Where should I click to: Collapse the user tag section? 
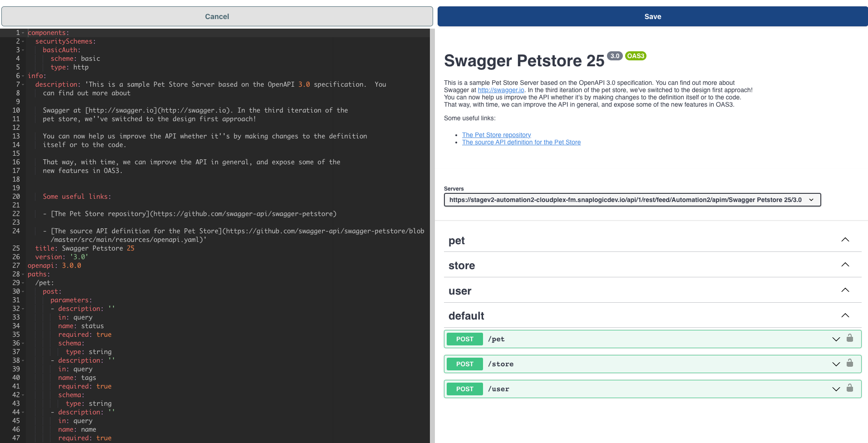(845, 290)
